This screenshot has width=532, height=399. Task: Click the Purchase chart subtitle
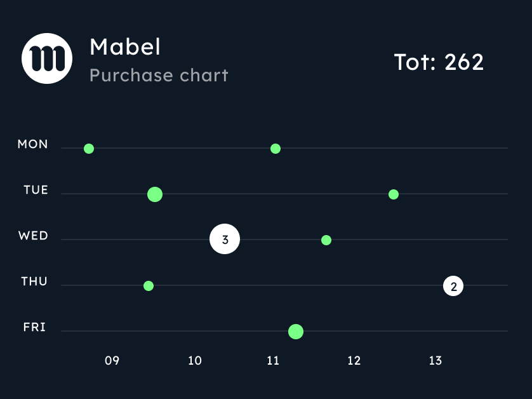point(159,76)
